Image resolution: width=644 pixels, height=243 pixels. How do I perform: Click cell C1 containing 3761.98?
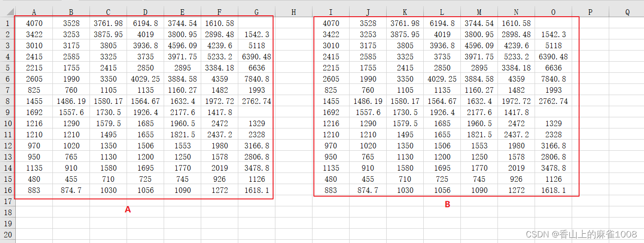[108, 23]
